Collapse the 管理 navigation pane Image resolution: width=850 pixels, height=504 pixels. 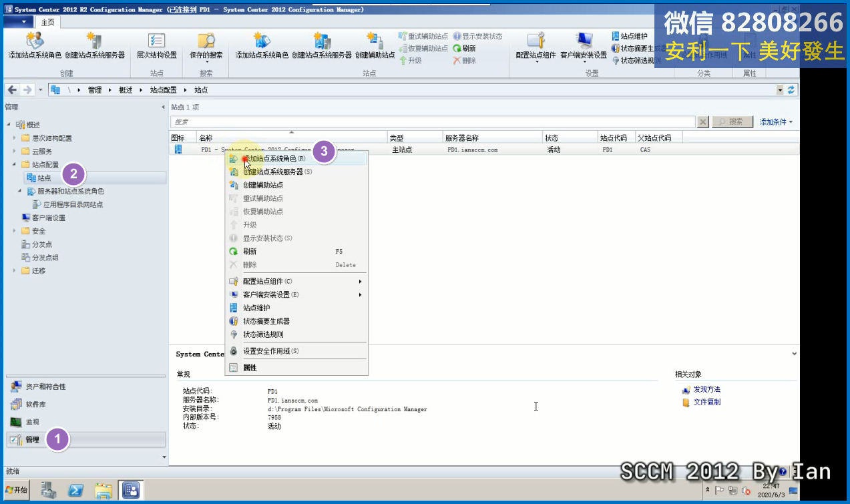pos(164,107)
